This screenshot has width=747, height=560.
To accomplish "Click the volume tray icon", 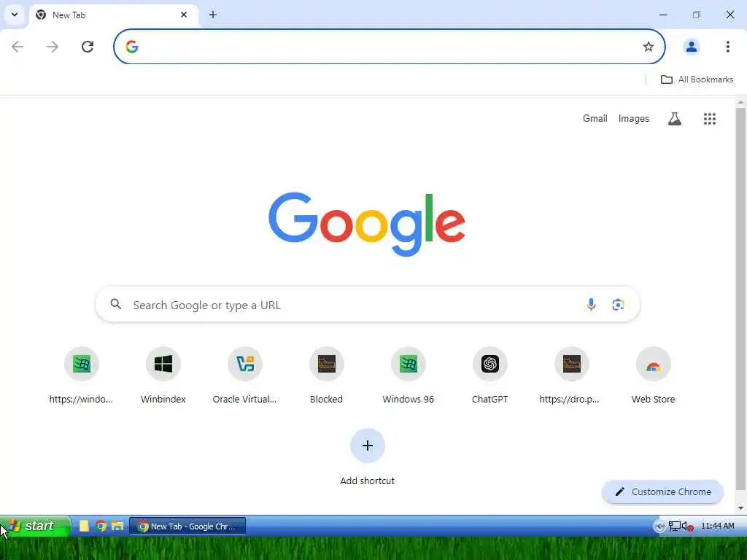I will pyautogui.click(x=687, y=526).
